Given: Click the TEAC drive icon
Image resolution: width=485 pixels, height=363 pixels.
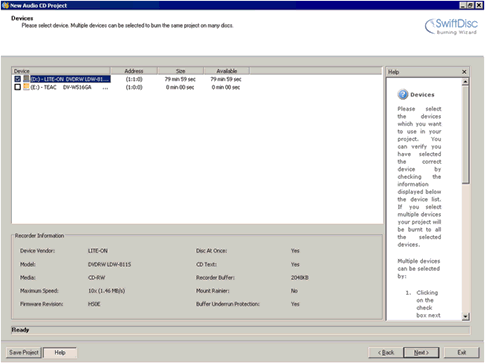Looking at the screenshot, I should 26,87.
